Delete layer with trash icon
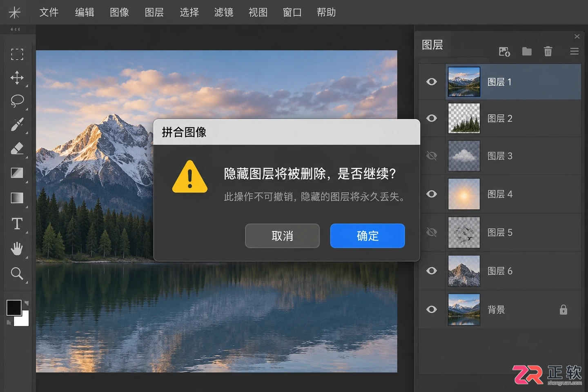The width and height of the screenshot is (588, 392). click(548, 51)
